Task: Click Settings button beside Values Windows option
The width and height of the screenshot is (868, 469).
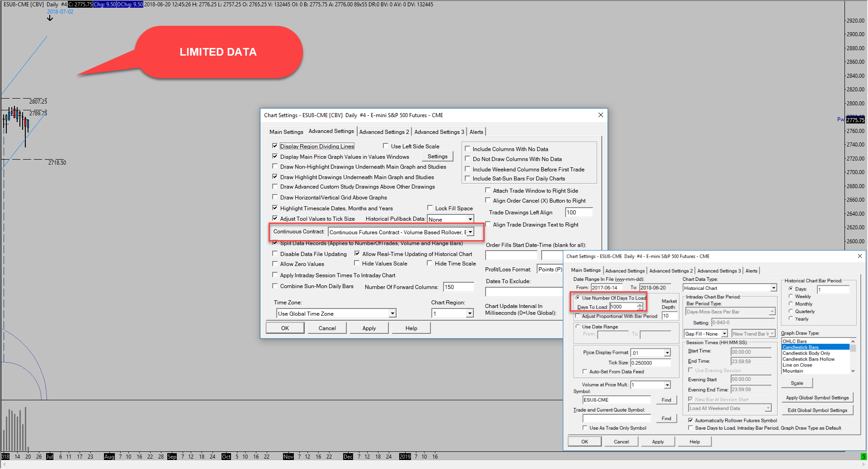Action: (437, 156)
